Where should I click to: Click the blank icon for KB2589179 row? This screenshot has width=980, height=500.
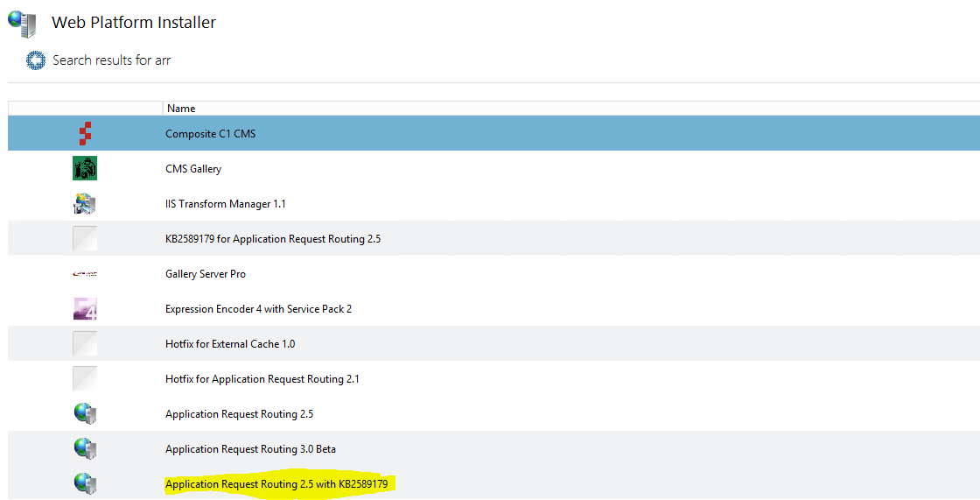(85, 238)
